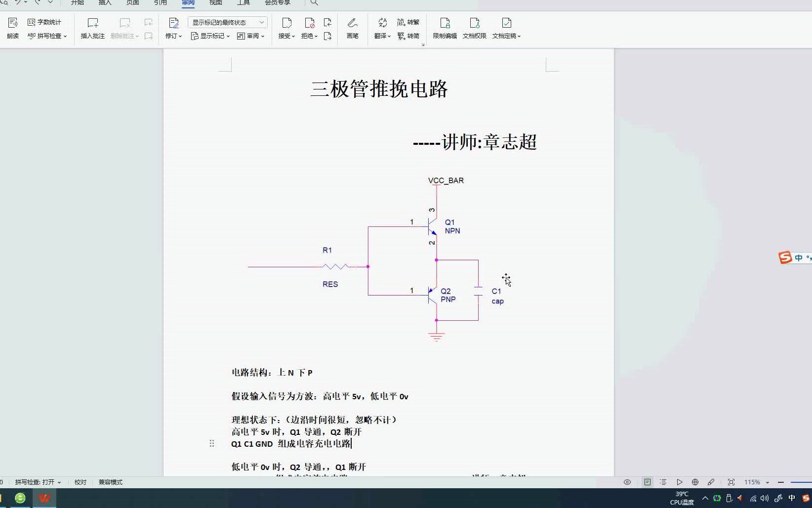Switch to outline view icon
This screenshot has height=508, width=812.
[663, 482]
